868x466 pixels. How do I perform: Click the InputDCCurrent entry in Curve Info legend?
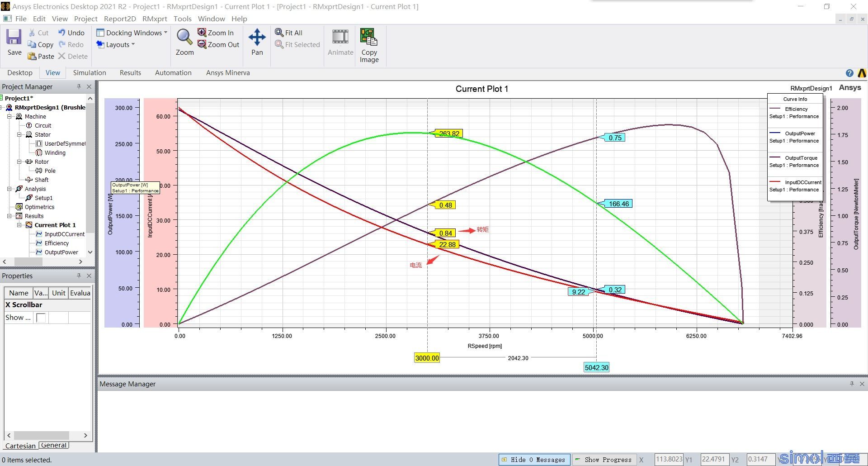795,186
